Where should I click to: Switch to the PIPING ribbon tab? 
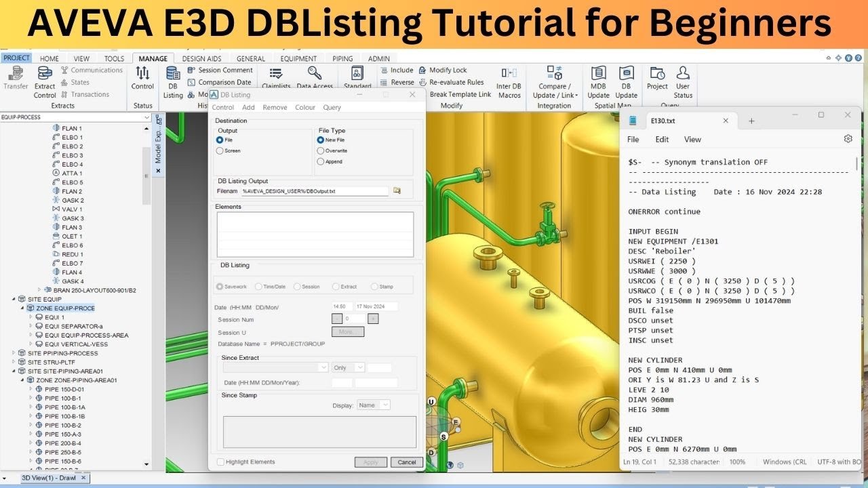[x=342, y=58]
